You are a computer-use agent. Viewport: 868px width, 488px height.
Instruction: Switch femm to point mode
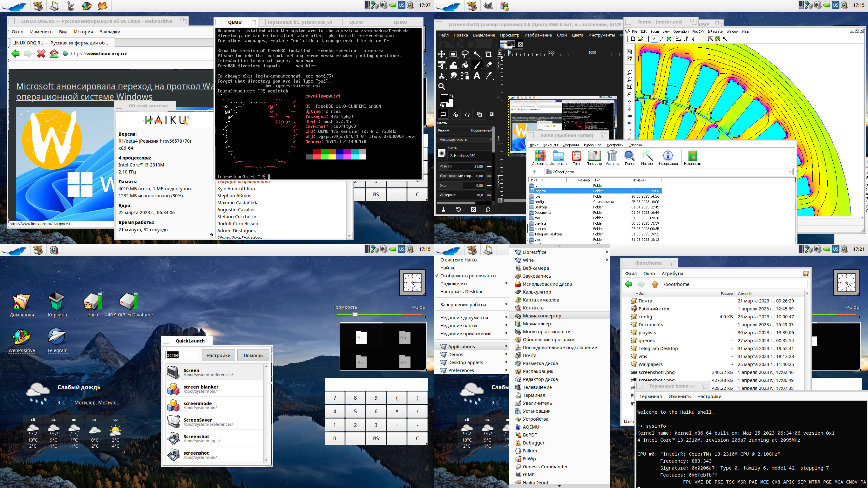[654, 39]
